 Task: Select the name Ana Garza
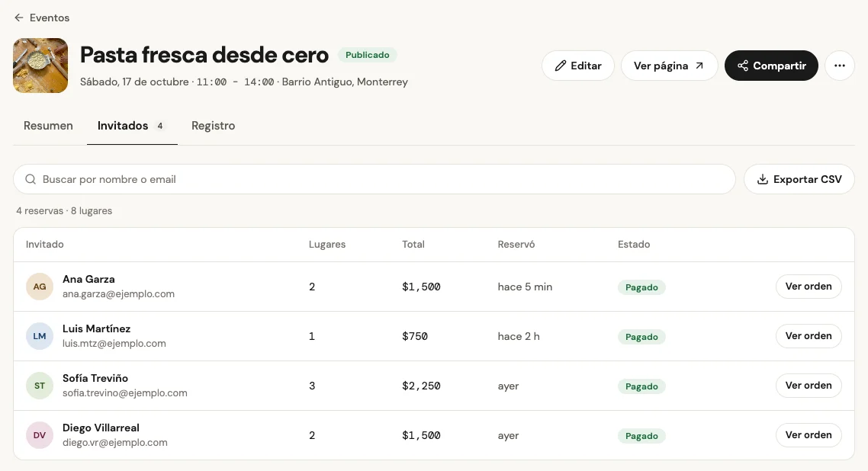[x=88, y=279]
